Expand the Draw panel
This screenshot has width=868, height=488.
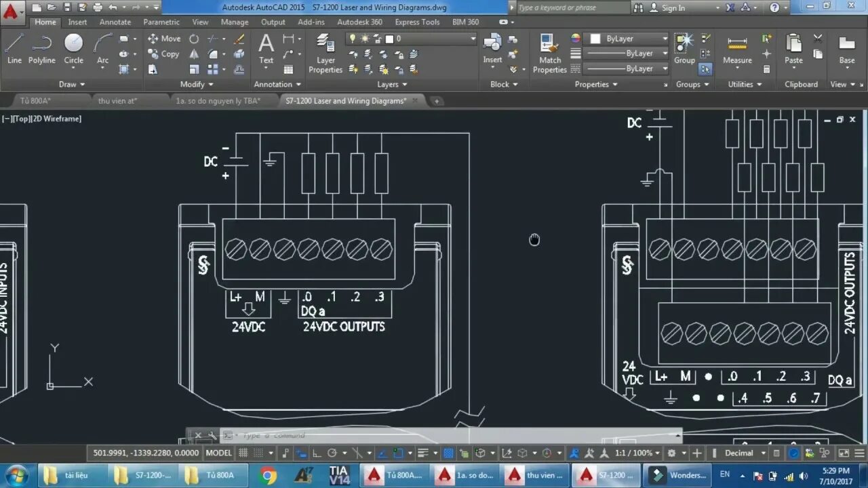tap(72, 85)
